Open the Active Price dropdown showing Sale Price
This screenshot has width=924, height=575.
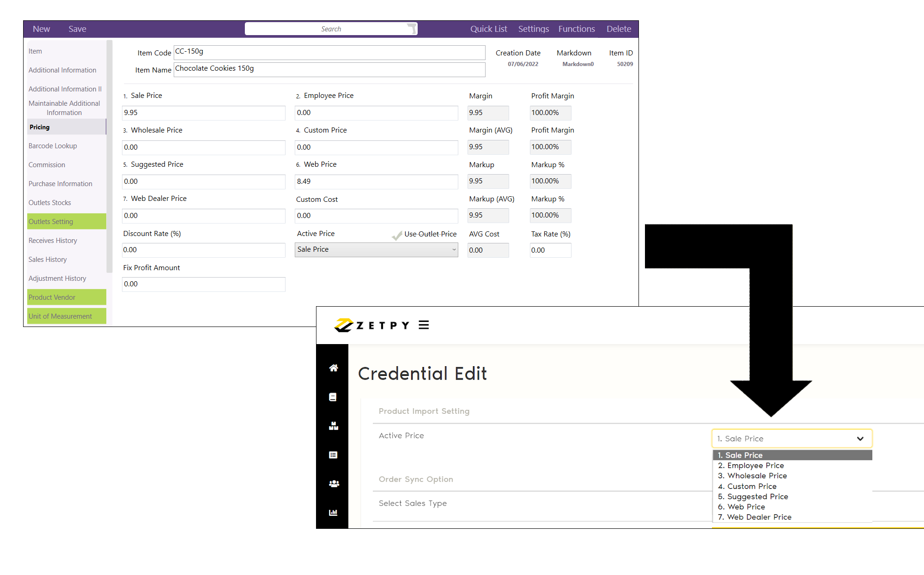(376, 249)
